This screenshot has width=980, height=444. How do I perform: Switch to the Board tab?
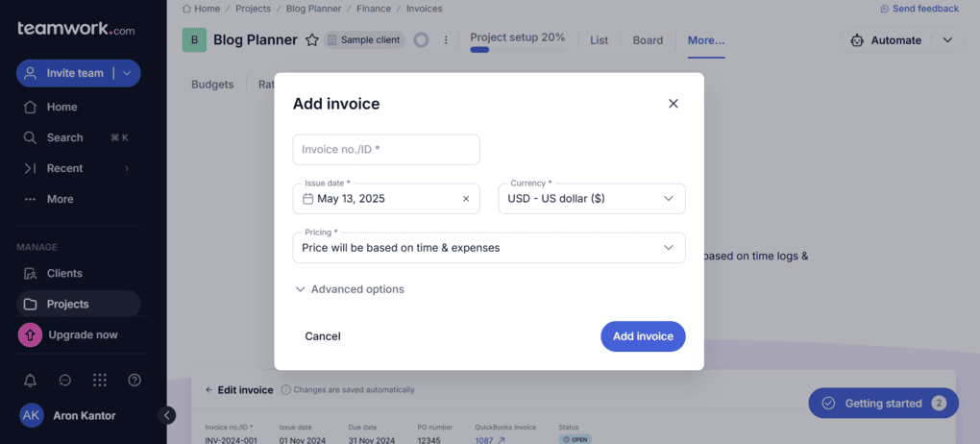click(x=648, y=40)
